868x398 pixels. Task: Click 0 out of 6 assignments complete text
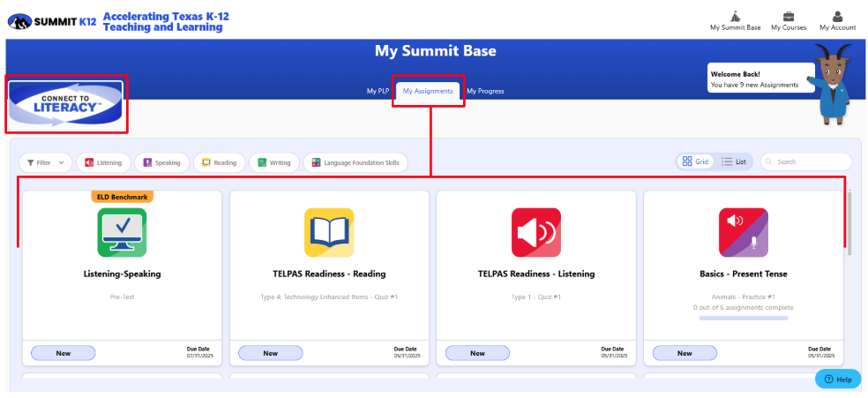click(744, 307)
